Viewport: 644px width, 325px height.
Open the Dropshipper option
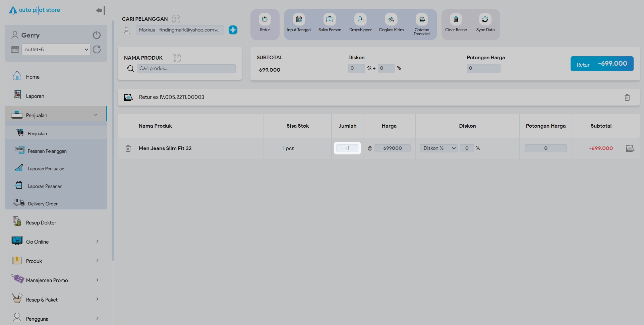[360, 19]
